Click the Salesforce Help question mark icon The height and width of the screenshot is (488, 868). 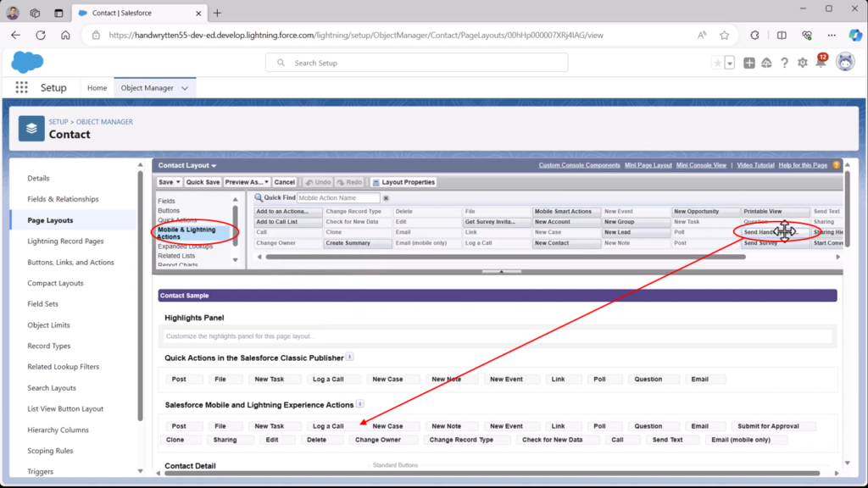[x=785, y=63]
